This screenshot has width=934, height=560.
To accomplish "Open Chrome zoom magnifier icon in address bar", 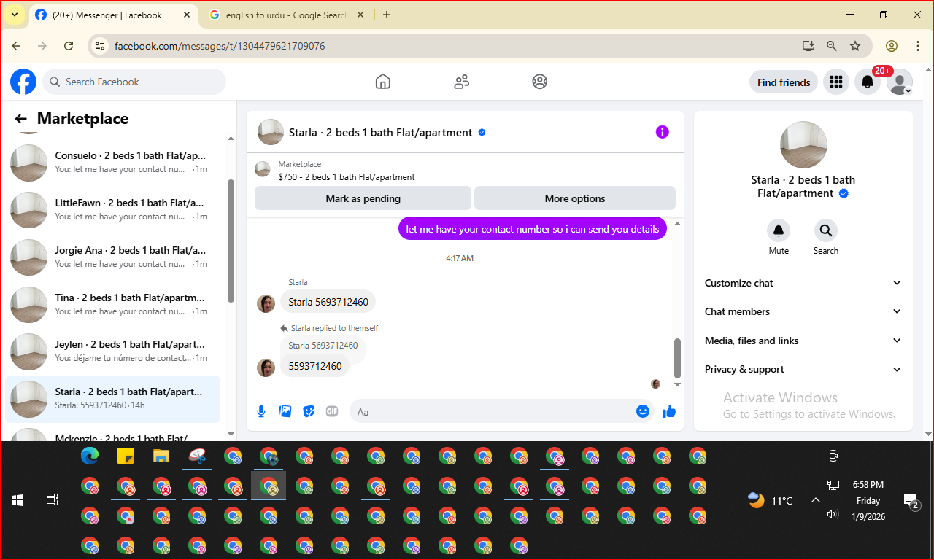I will coord(831,46).
